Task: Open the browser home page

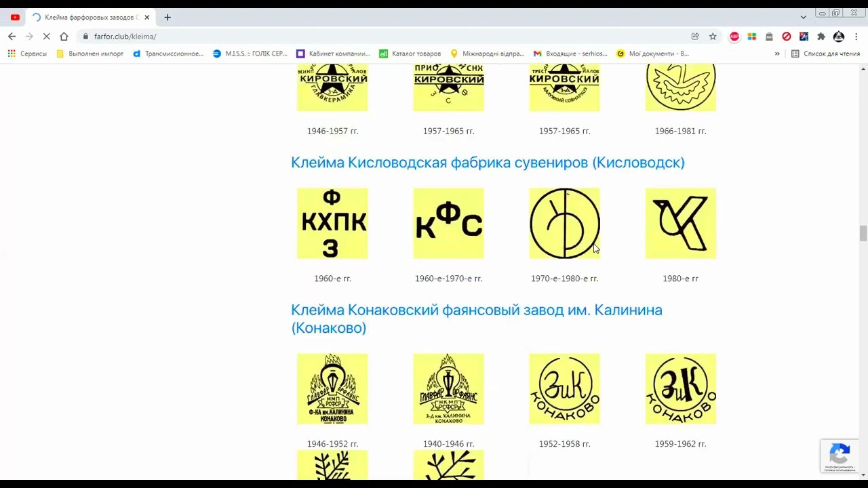Action: 64,37
